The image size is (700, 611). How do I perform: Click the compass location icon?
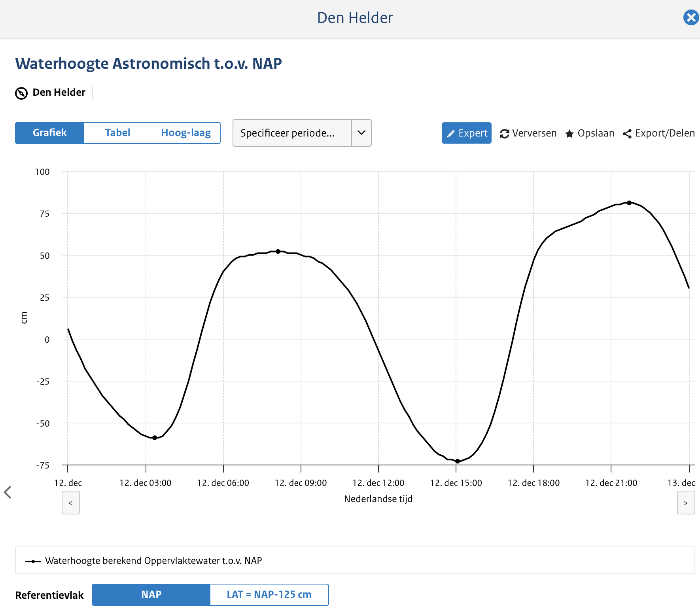tap(21, 93)
